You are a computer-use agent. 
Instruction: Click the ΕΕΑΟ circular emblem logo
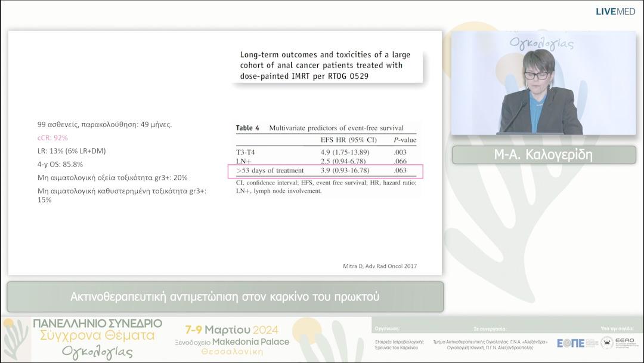(x=607, y=343)
